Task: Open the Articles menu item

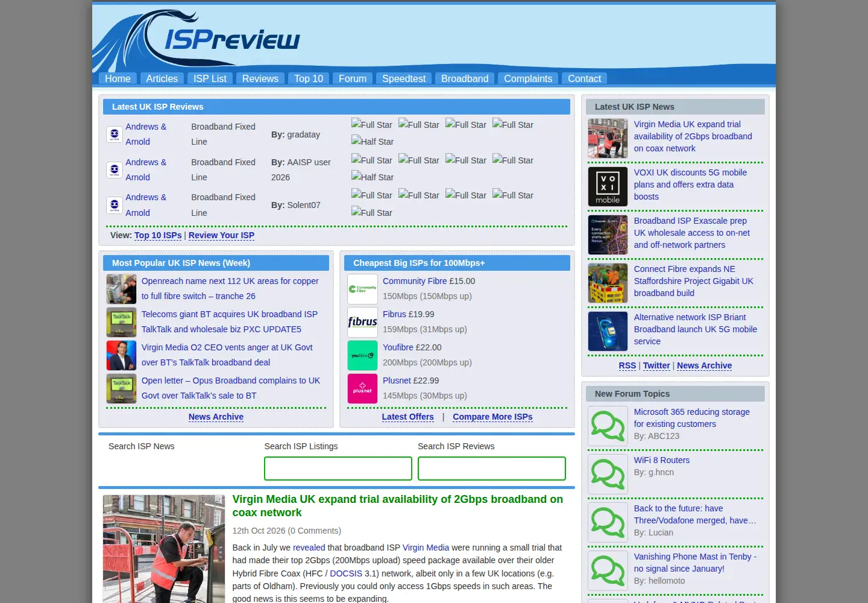Action: pos(162,78)
